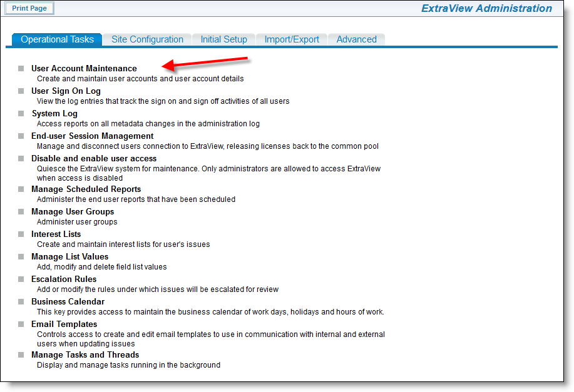574x392 pixels.
Task: Open the System Log link
Action: (x=54, y=113)
